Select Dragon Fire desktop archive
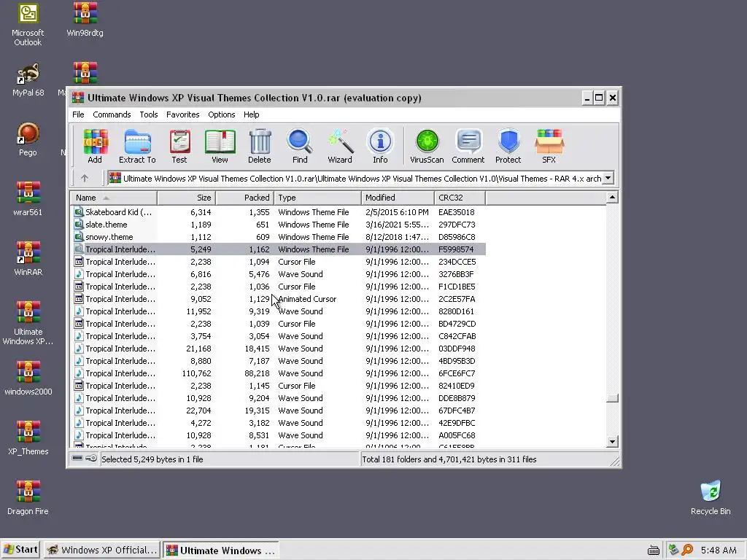Image resolution: width=747 pixels, height=560 pixels. [x=28, y=499]
